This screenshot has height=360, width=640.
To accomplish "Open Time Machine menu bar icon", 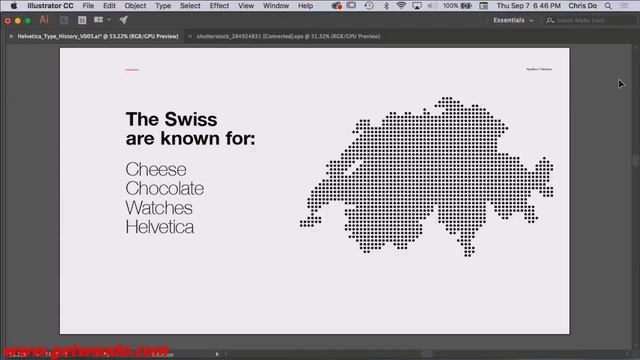I will pos(369,6).
